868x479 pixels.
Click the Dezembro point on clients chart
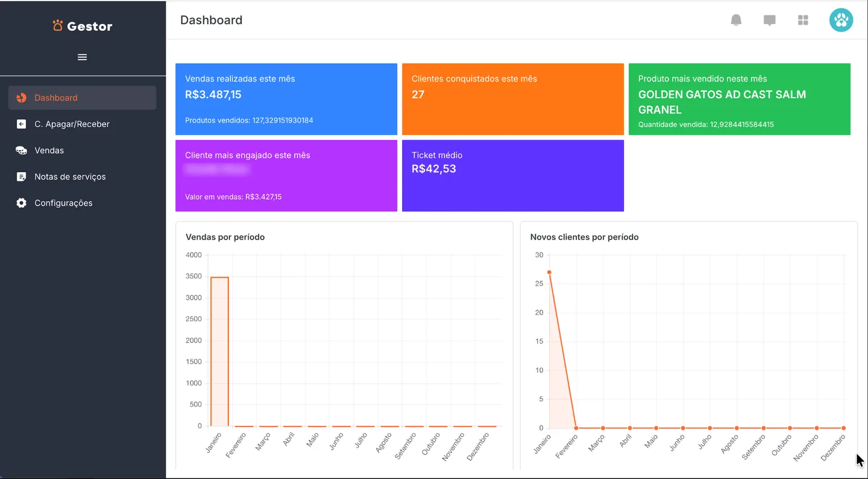coord(843,428)
